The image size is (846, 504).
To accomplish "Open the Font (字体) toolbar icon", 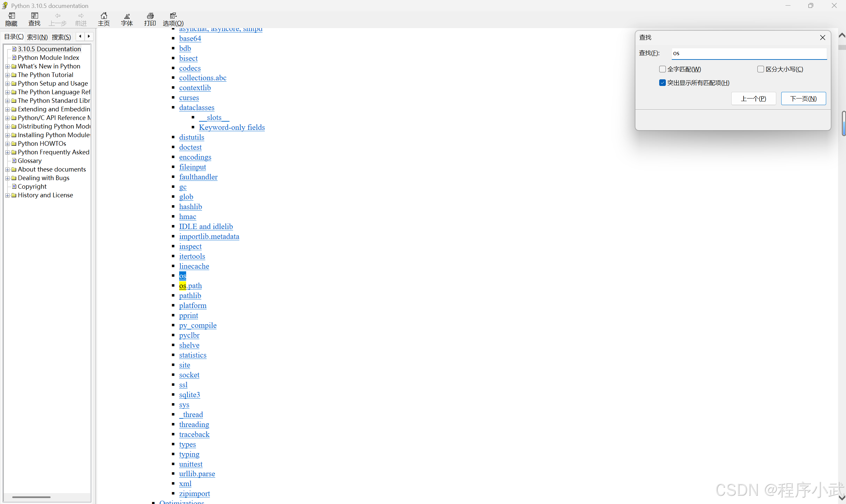I will (127, 19).
